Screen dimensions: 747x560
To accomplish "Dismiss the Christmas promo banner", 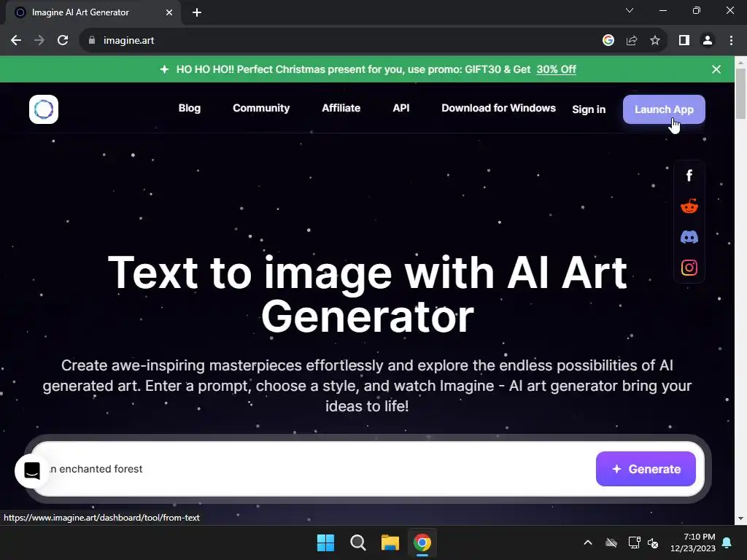I will [x=716, y=69].
